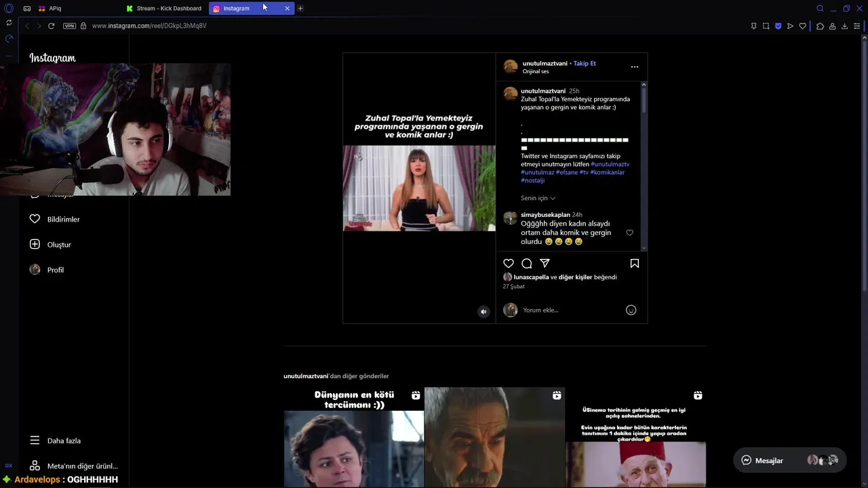Open the easy setup sliders menu
Screen dimensions: 868x488
pyautogui.click(x=857, y=26)
